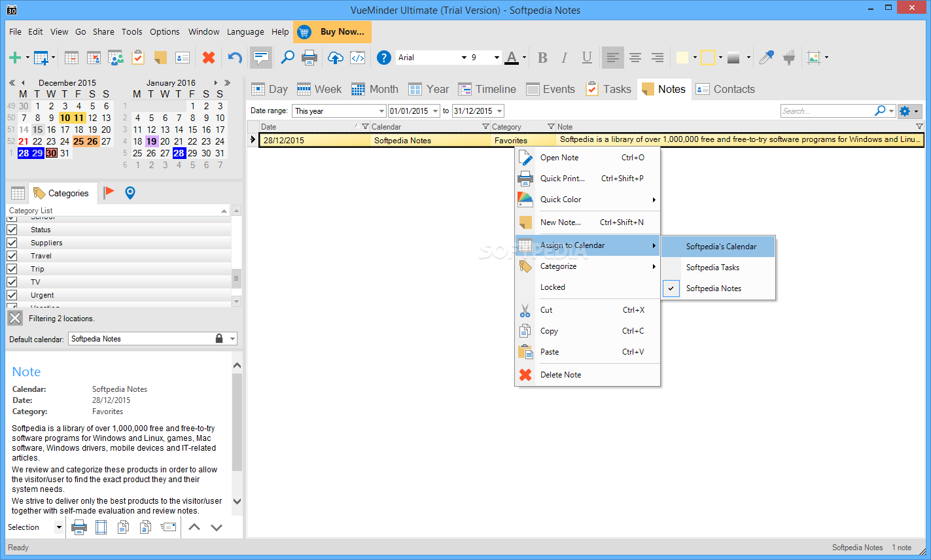The height and width of the screenshot is (560, 931).
Task: Click the down chevron in details footer
Action: [x=217, y=527]
